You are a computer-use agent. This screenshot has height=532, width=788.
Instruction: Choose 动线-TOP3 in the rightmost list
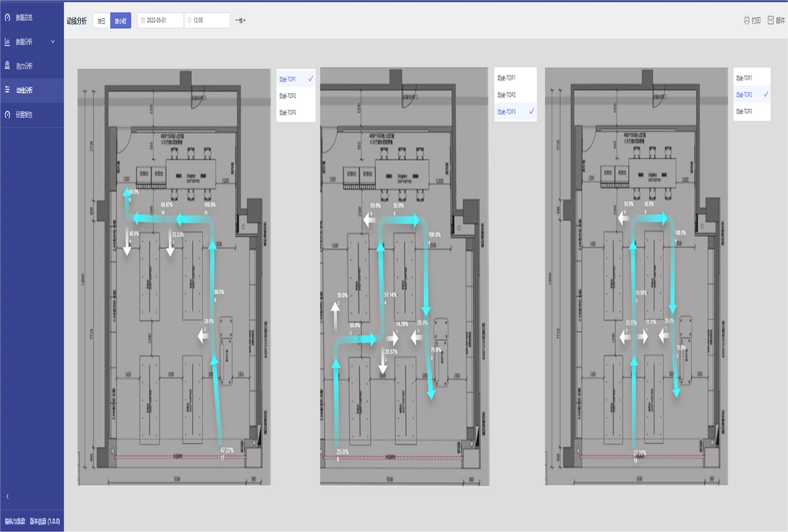click(745, 112)
